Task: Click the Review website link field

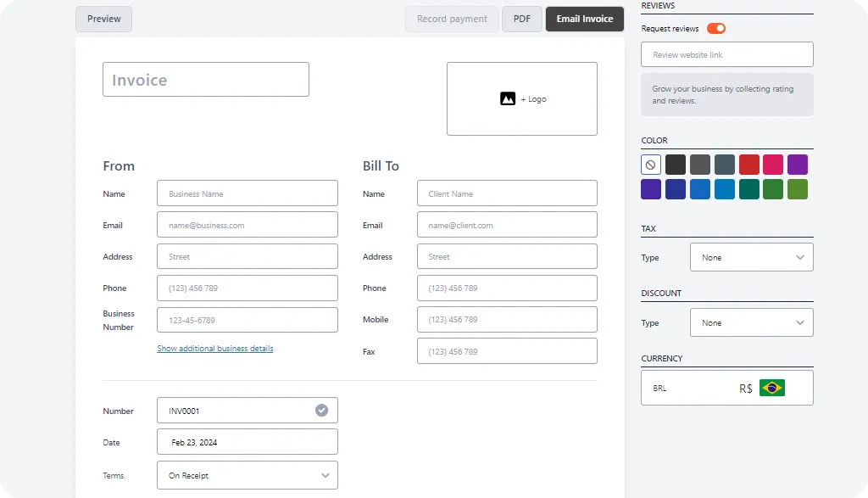Action: click(726, 54)
